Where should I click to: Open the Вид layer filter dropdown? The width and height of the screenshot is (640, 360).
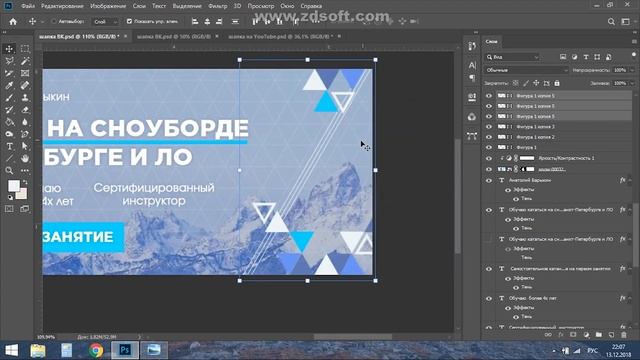point(513,57)
